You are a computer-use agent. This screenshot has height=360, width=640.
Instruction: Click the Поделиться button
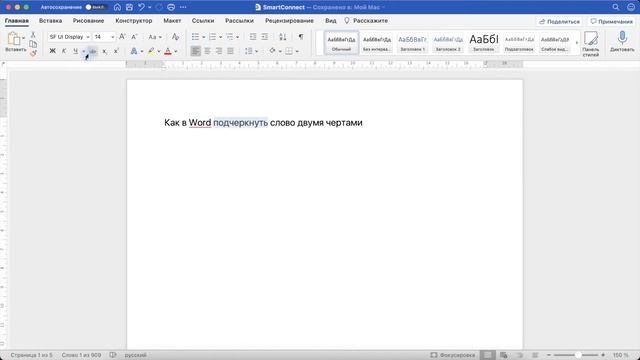(559, 21)
